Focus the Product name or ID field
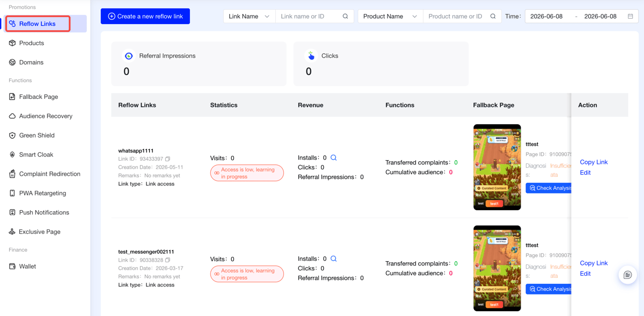 pos(456,16)
